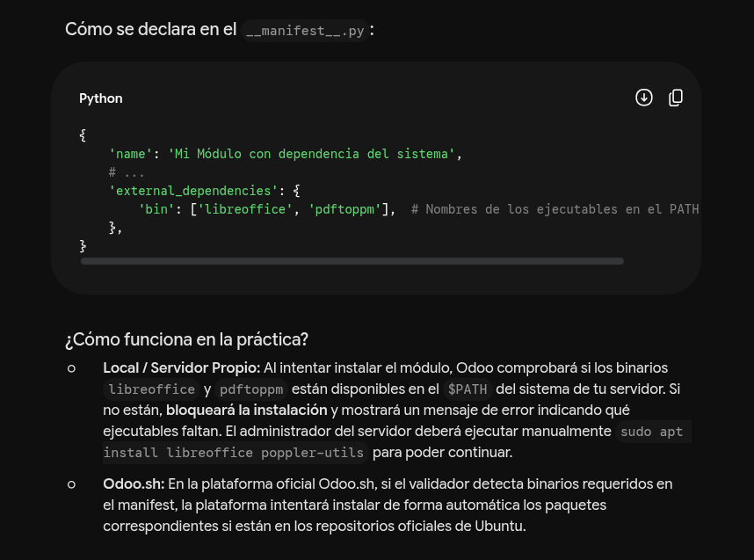
Task: Click the 'sudo apt' inline command
Action: tap(651, 432)
